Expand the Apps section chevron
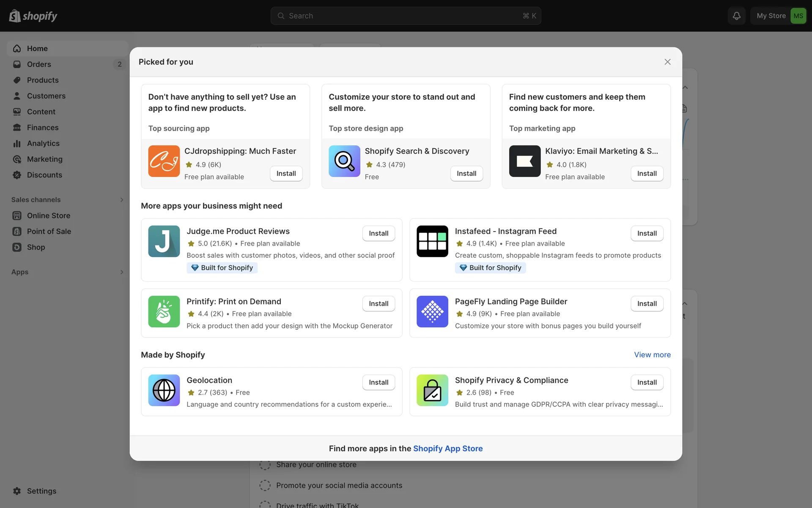 click(122, 272)
